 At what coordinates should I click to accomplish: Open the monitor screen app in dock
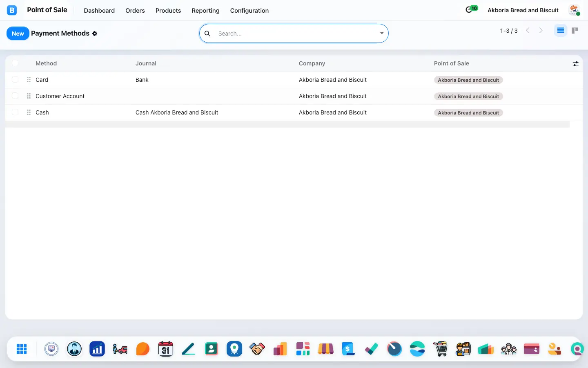tap(51, 349)
